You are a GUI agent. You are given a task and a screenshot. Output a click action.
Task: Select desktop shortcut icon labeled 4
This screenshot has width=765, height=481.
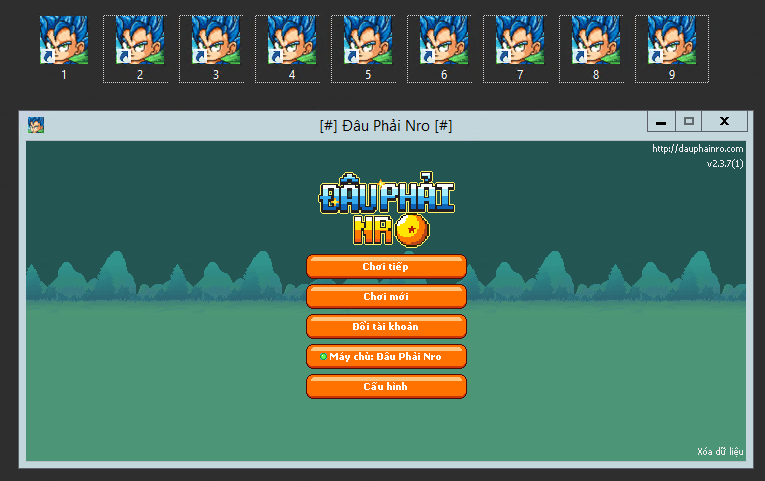(x=291, y=41)
